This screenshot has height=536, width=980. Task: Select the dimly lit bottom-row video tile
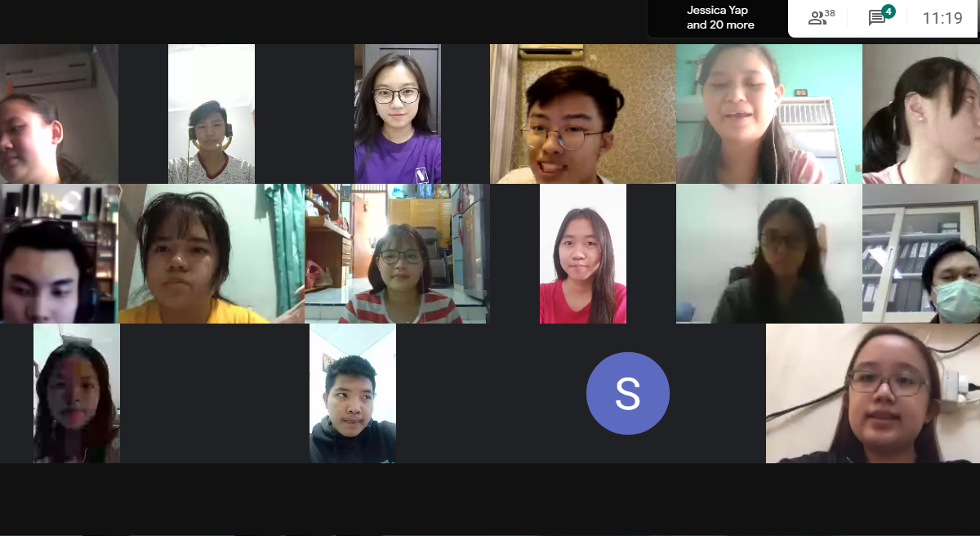coord(77,393)
